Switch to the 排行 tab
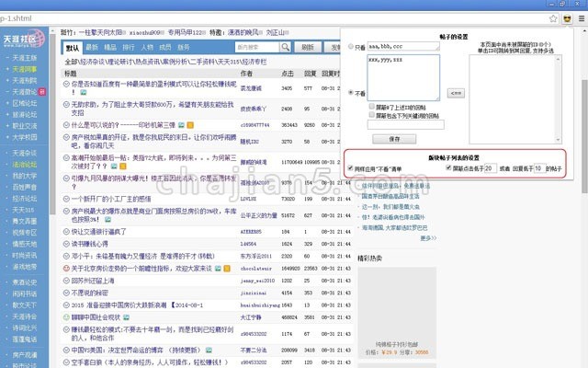 pos(129,47)
